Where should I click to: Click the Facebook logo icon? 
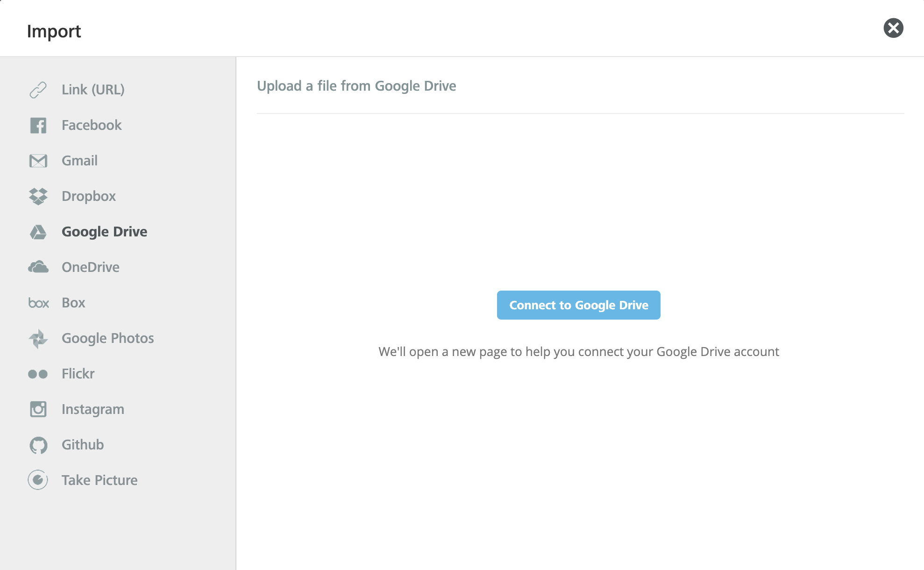38,125
